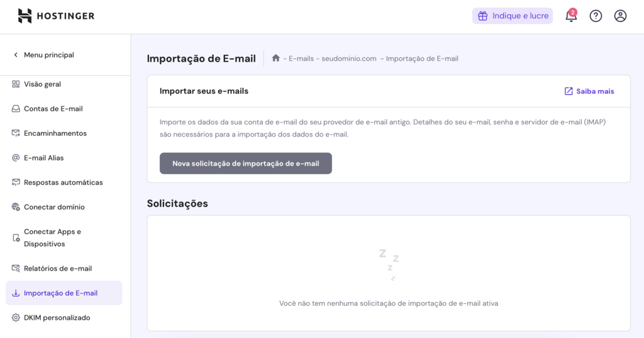Click the Solicitações heading
Screen dimensions: 644x338
[x=177, y=203]
